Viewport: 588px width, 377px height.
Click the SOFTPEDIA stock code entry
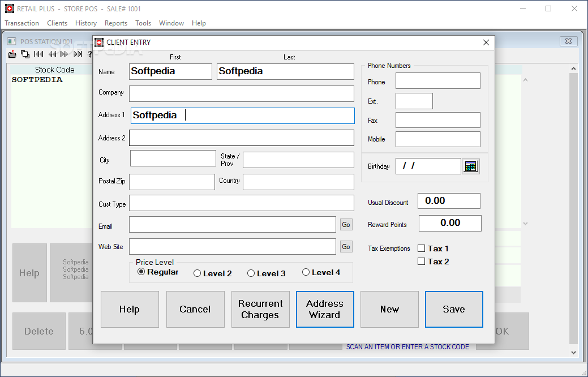(37, 79)
